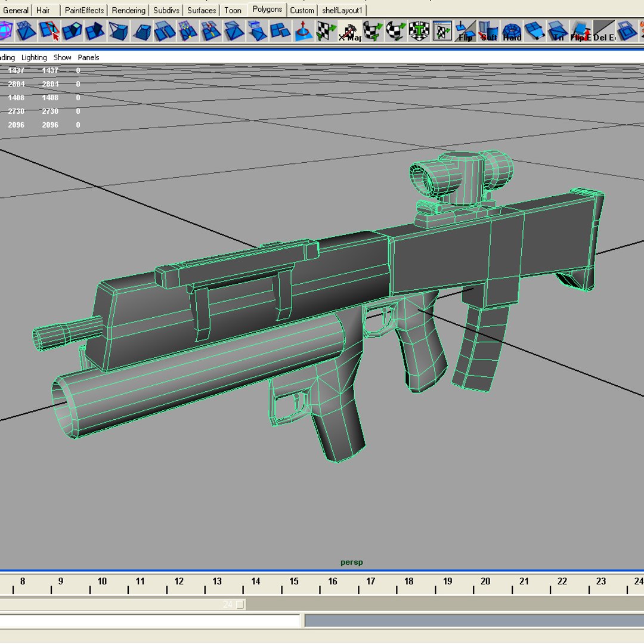Open the UV Texture Editor shelf icon
This screenshot has width=644, height=644.
(x=442, y=31)
